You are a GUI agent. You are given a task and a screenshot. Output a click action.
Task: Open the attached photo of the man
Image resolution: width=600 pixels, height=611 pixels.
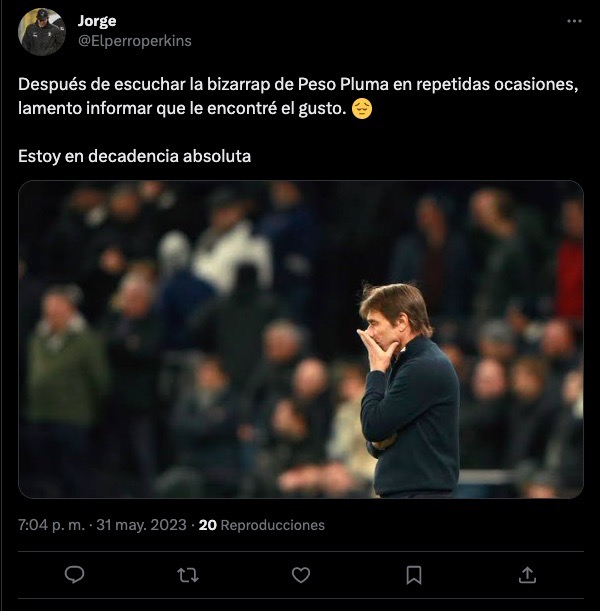410,390
